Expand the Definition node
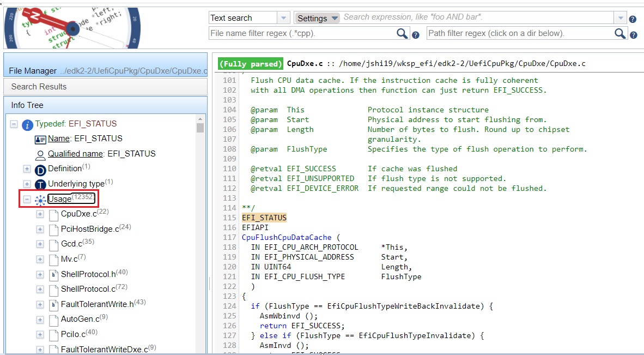Image resolution: width=644 pixels, height=355 pixels. pos(27,169)
